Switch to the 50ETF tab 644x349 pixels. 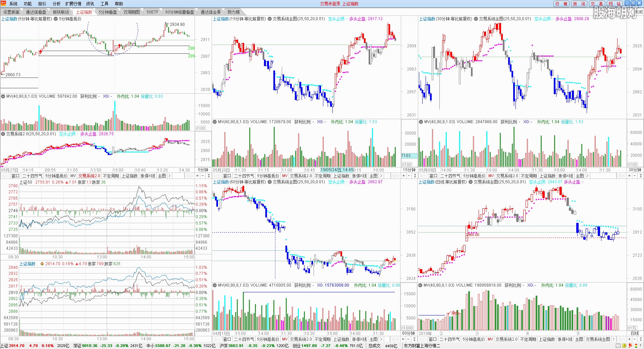(x=152, y=12)
